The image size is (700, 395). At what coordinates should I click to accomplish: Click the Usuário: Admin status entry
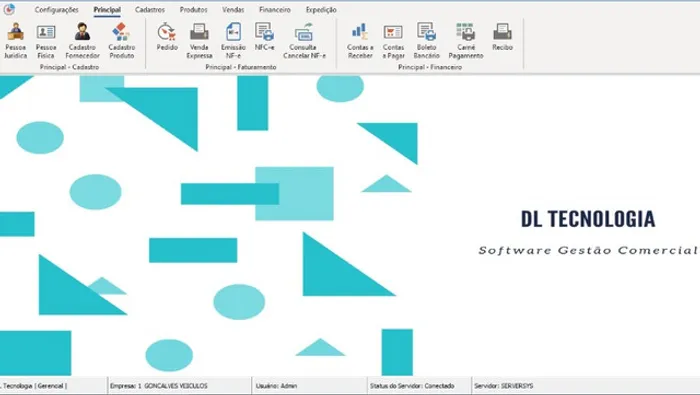(276, 386)
